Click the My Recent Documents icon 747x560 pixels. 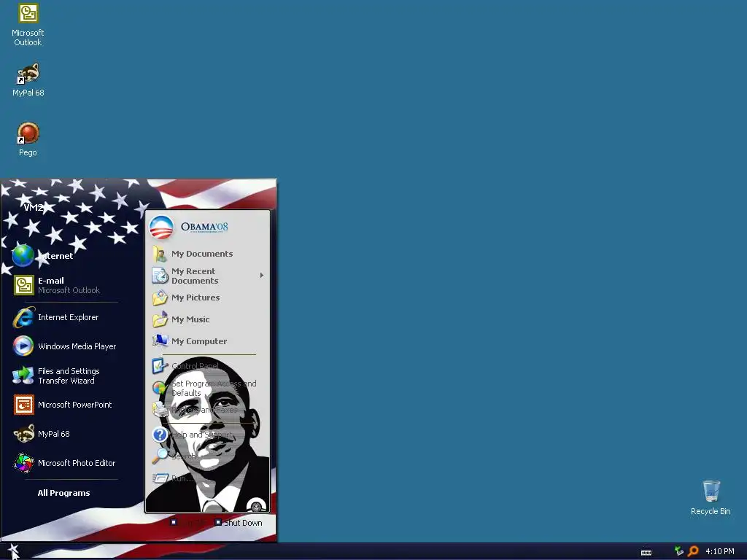point(160,276)
